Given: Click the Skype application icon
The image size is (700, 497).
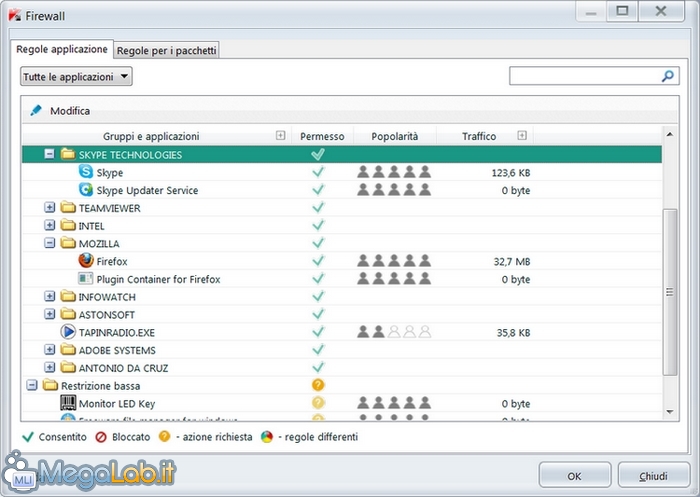Looking at the screenshot, I should click(x=86, y=171).
